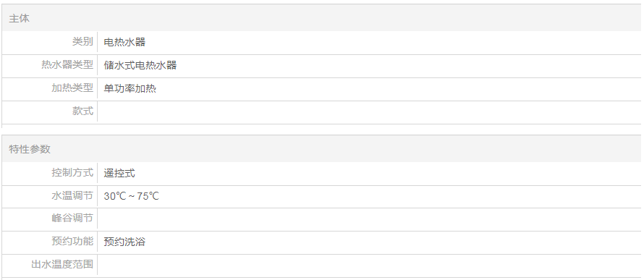This screenshot has height=280, width=644.
Task: Click the 控制方式 label
Action: click(72, 172)
